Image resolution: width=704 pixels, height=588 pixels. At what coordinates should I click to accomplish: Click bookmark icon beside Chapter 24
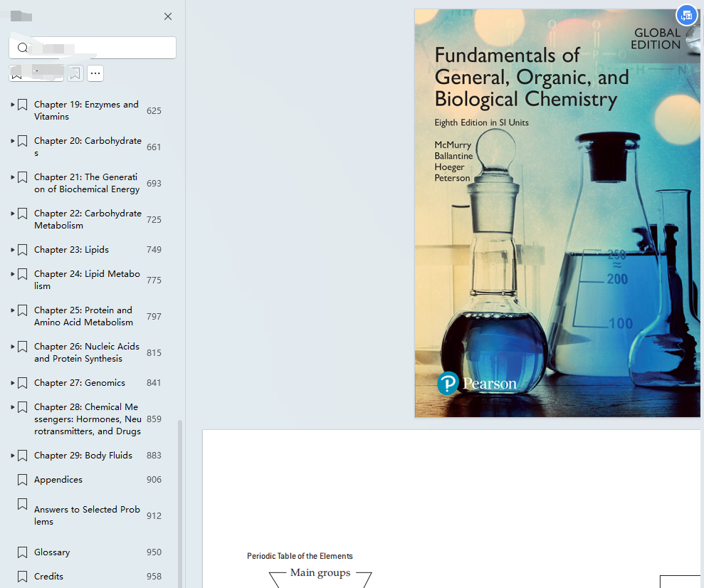click(x=23, y=275)
